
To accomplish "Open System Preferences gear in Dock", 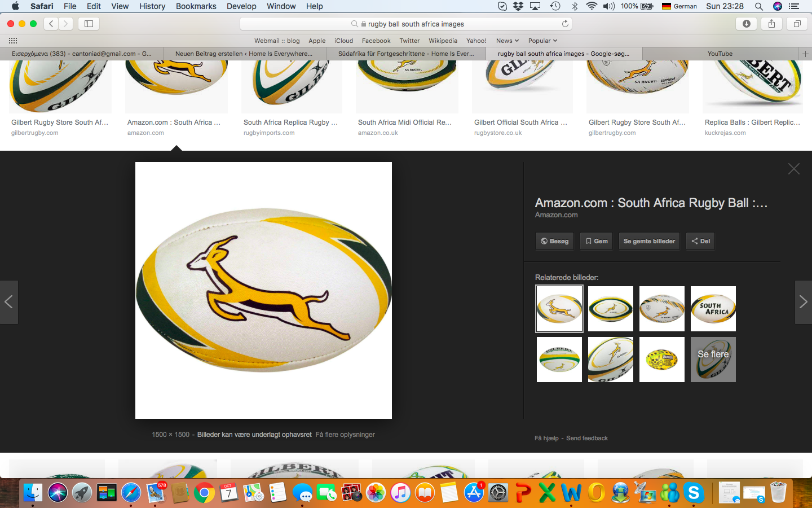I will point(498,493).
